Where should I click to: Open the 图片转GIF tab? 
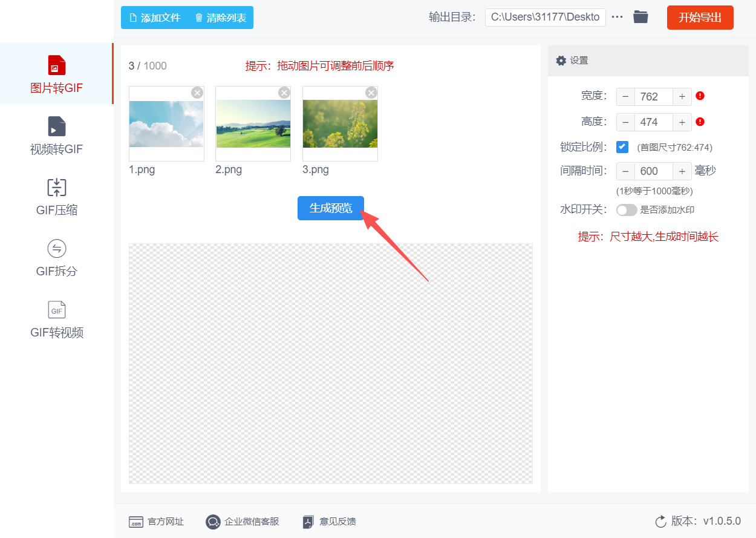click(x=56, y=74)
